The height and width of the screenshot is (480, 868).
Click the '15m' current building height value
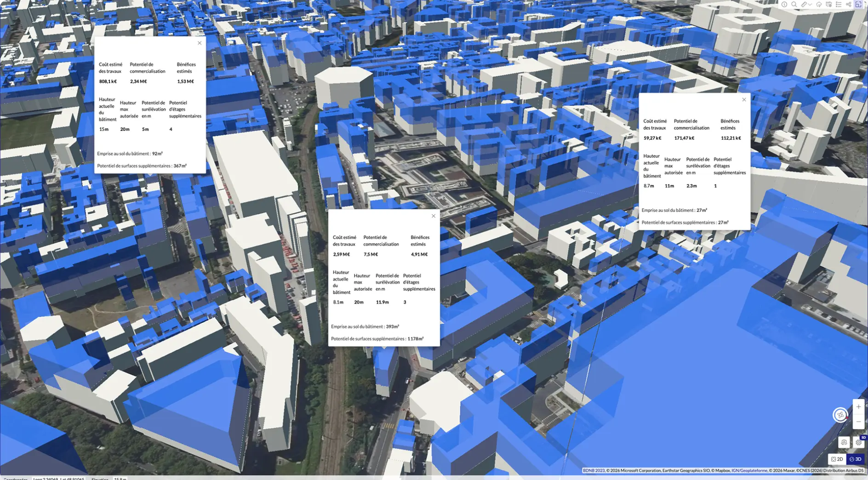[x=104, y=129]
